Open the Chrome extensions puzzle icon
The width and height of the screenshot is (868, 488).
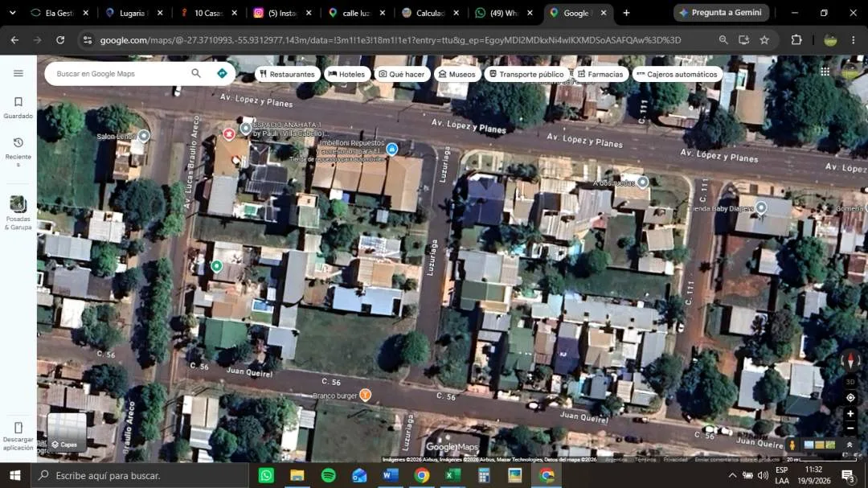(x=796, y=40)
